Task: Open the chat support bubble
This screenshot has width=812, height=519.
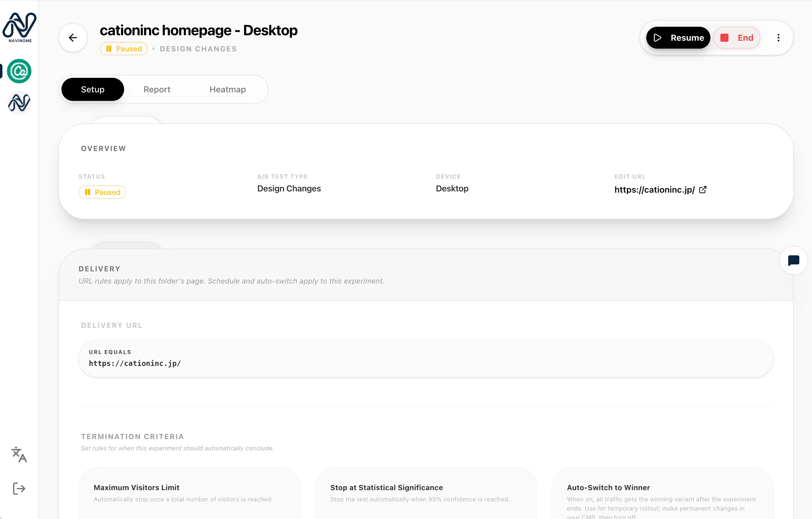Action: pos(793,260)
